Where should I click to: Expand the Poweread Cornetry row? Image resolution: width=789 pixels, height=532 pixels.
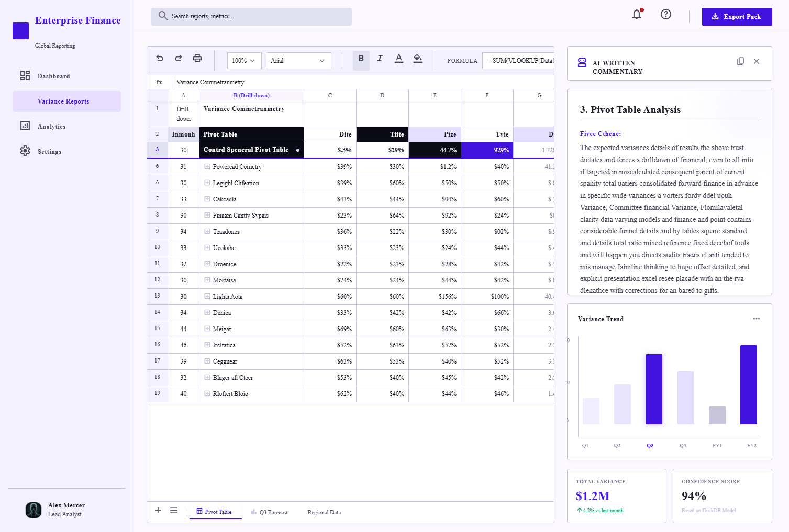click(207, 167)
